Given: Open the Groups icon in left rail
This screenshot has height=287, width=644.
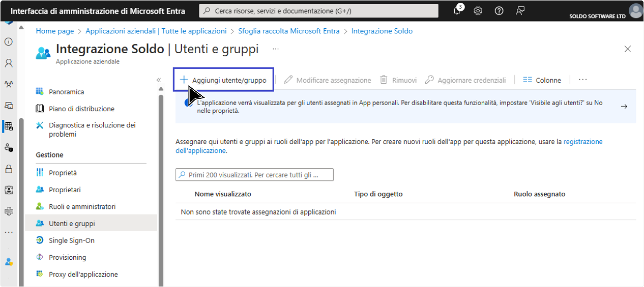Looking at the screenshot, I should 9,84.
